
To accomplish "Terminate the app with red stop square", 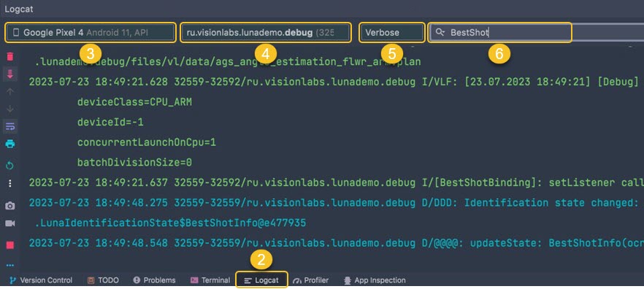I will coord(10,245).
